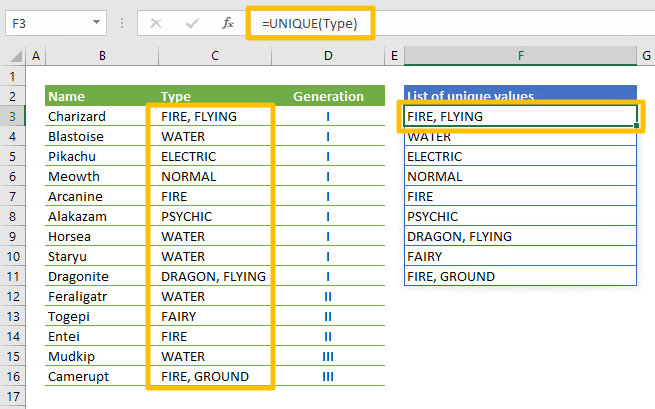Viewport: 655px width, 409px height.
Task: Select NORMAL in the unique values list
Action: click(520, 177)
